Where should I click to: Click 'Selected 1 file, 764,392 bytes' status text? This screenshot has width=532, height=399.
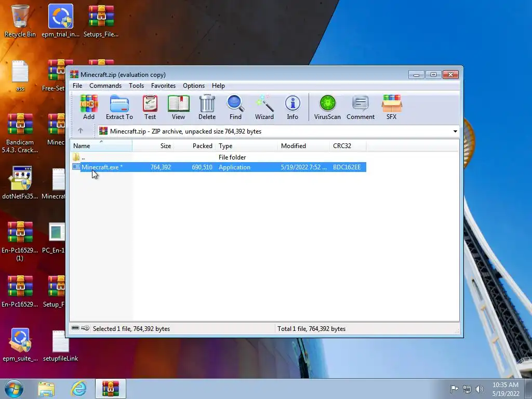point(131,329)
